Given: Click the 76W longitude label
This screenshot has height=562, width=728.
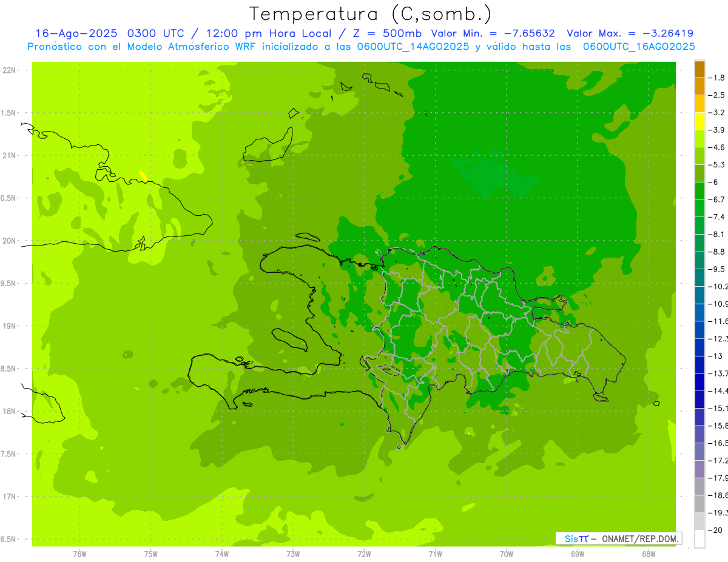Looking at the screenshot, I should (x=79, y=554).
